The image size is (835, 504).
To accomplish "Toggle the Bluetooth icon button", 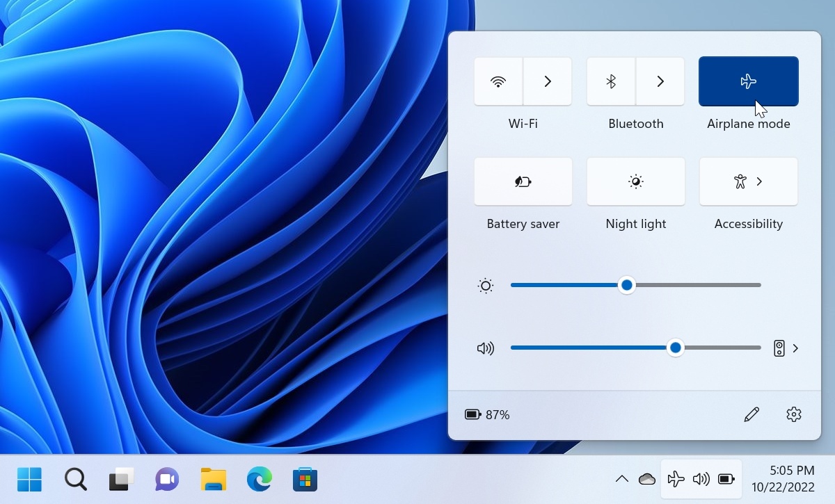I will click(x=611, y=81).
